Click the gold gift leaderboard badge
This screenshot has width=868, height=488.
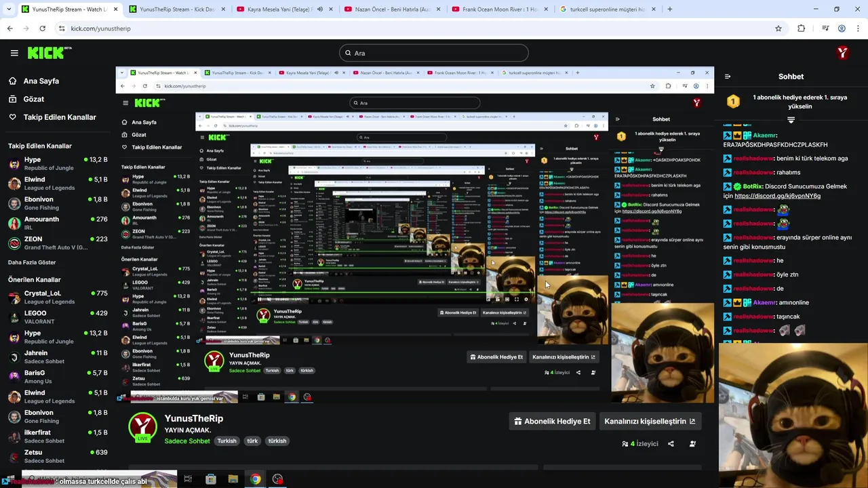point(733,102)
